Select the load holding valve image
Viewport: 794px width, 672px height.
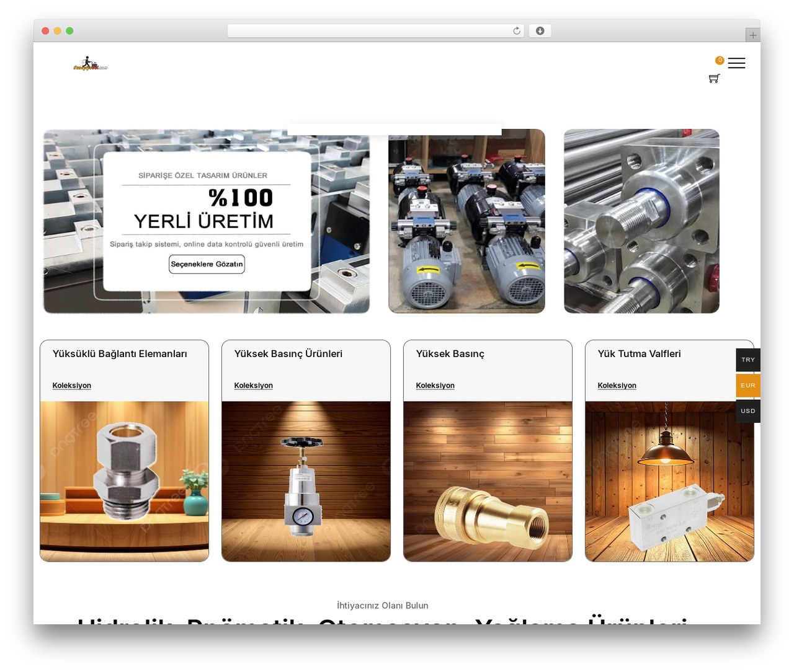pos(670,482)
